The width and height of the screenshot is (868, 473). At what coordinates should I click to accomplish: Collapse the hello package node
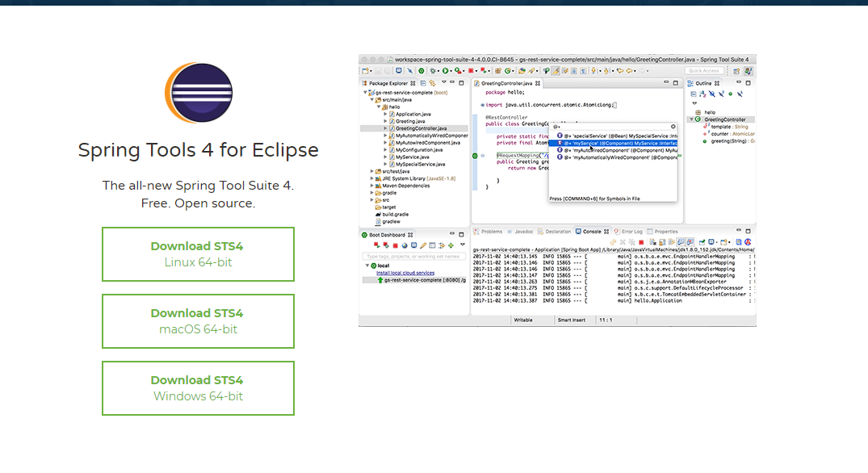pyautogui.click(x=379, y=107)
